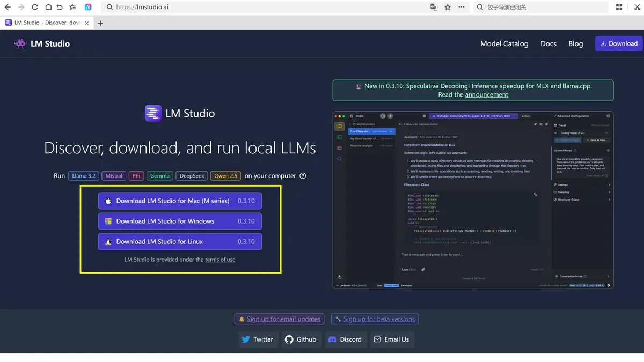Reload the page with refresh icon
644x362 pixels.
35,8
